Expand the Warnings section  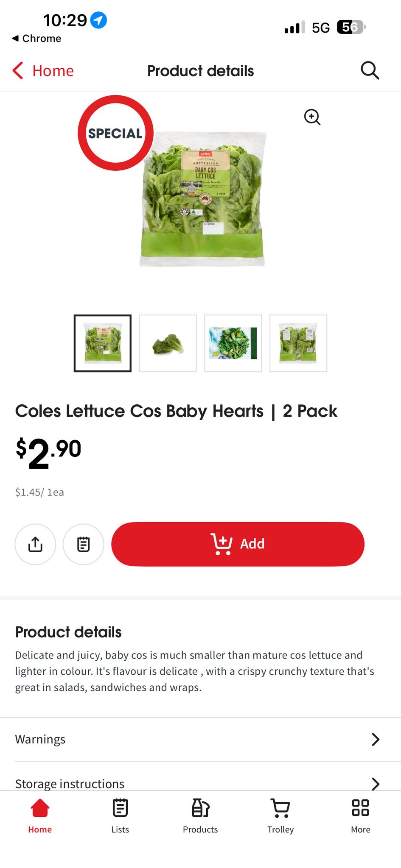point(200,739)
